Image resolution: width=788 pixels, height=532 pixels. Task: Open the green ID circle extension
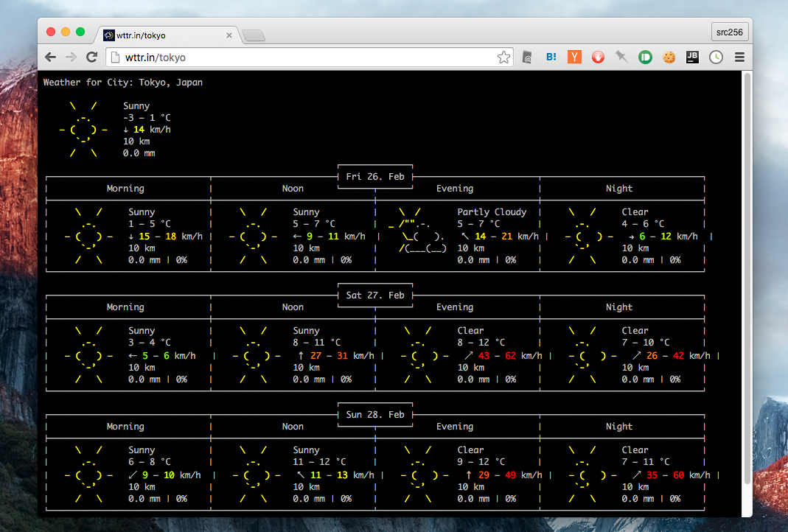(x=645, y=57)
